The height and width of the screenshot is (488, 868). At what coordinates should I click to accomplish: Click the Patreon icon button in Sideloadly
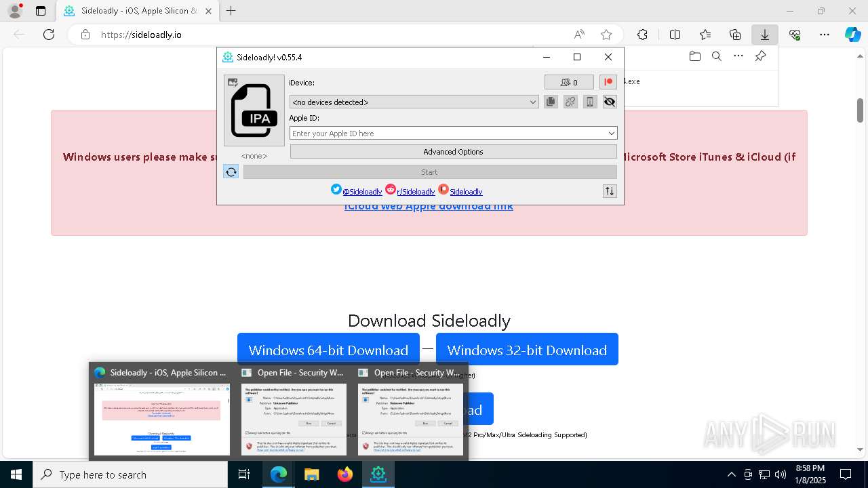[608, 82]
